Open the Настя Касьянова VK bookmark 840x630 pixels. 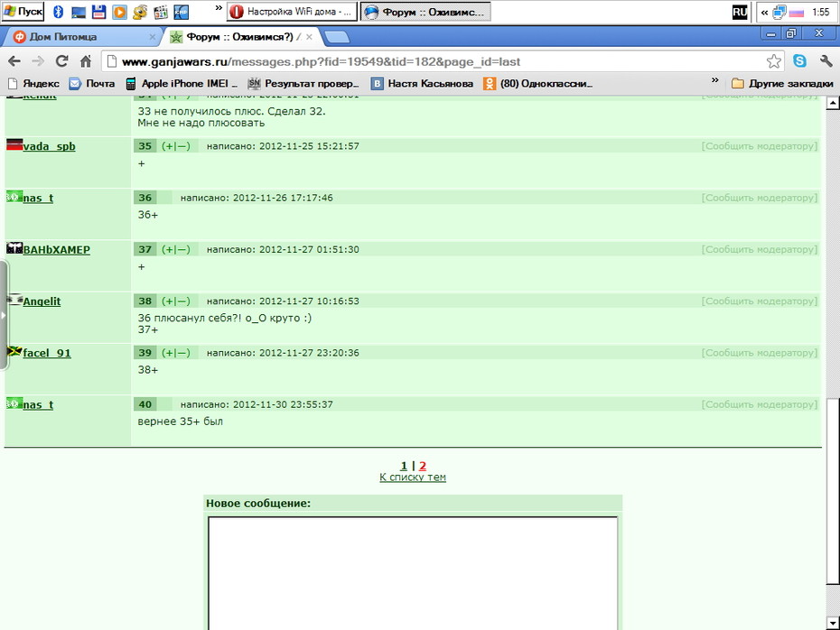tap(423, 84)
